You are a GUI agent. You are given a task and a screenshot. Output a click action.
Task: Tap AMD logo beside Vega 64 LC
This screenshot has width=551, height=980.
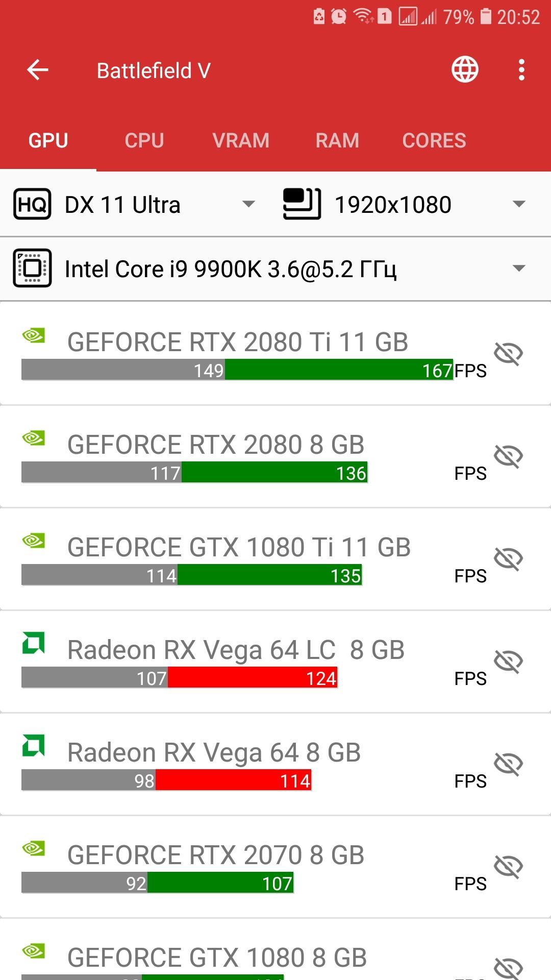coord(34,643)
